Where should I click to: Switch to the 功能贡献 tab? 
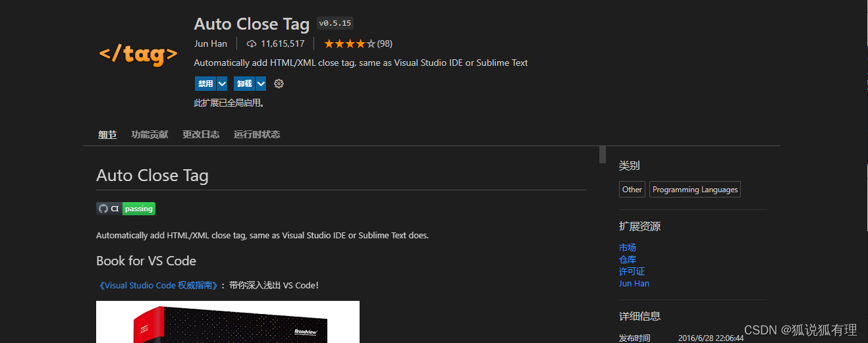pos(149,134)
